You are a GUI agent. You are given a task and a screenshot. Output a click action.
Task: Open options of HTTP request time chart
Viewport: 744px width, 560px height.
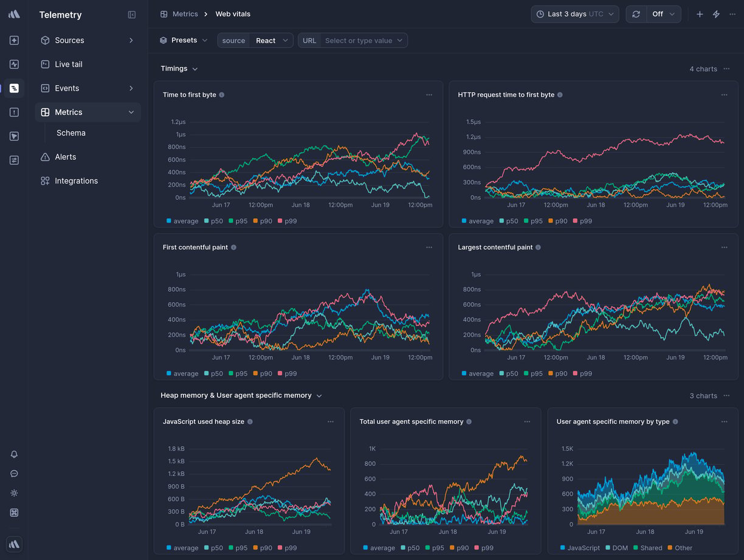724,95
